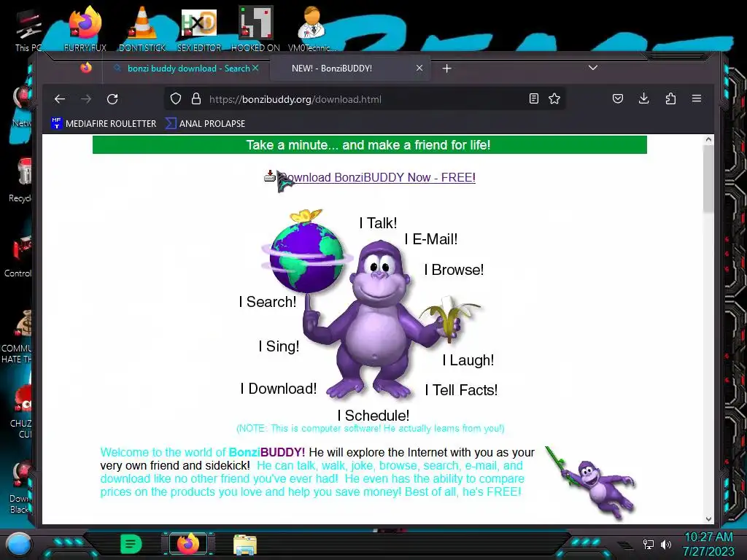The image size is (747, 560).
Task: Click the "I E-Mail!" text
Action: [431, 239]
